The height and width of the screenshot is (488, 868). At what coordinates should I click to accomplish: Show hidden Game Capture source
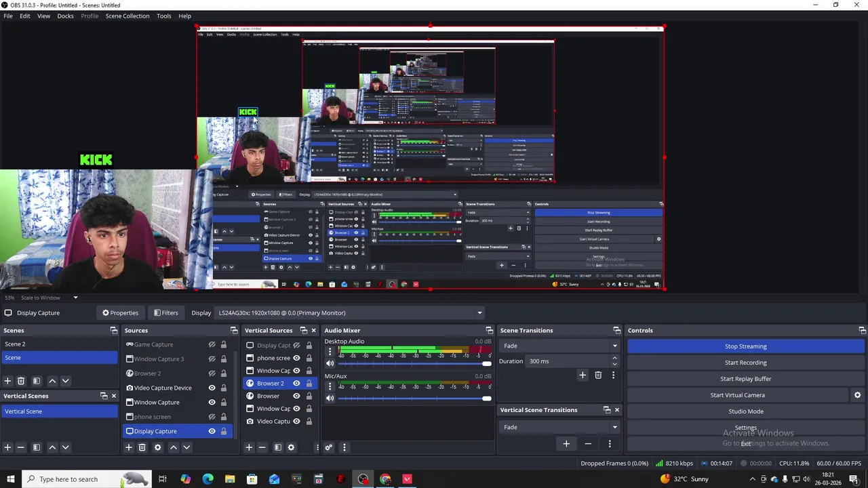click(x=212, y=344)
